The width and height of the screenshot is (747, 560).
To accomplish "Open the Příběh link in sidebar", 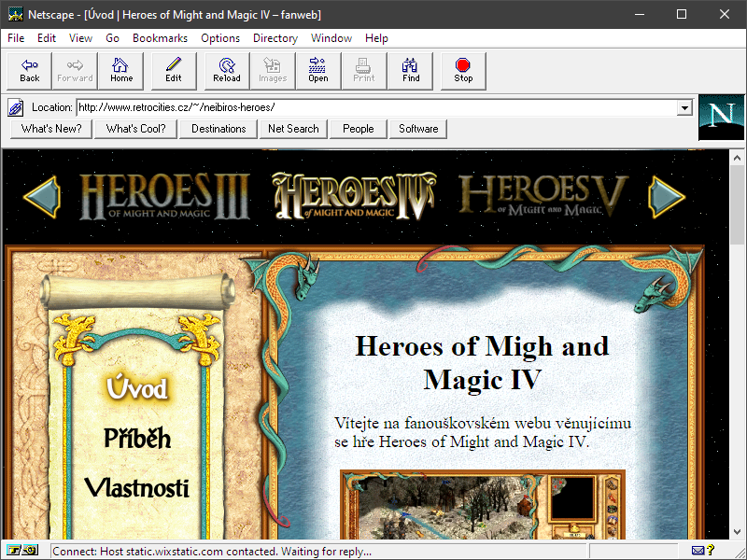I will point(137,439).
